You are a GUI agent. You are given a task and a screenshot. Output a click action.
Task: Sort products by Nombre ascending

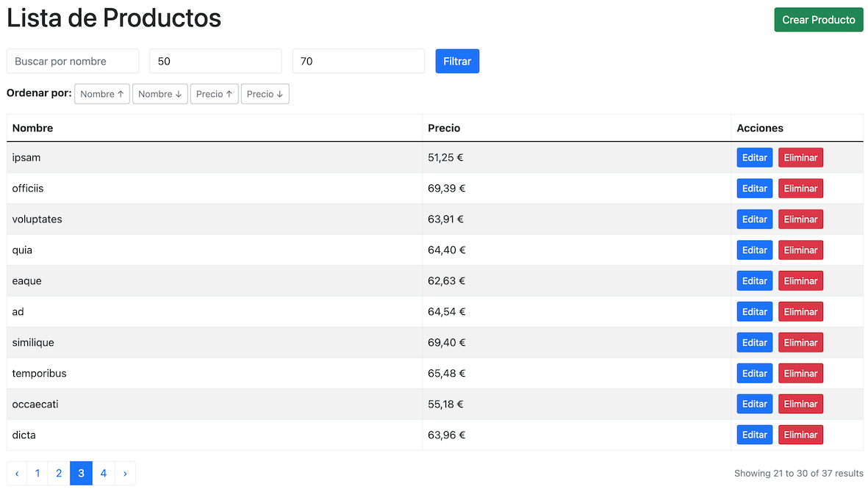click(x=101, y=93)
